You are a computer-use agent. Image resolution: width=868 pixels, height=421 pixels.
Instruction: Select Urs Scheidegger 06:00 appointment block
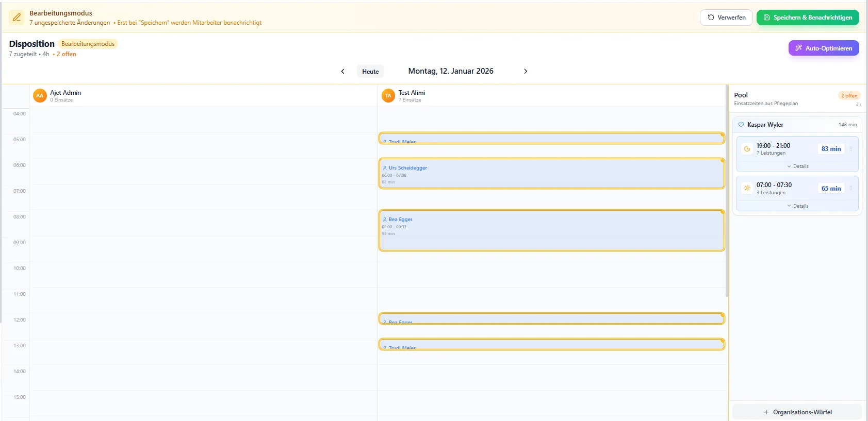pyautogui.click(x=551, y=174)
